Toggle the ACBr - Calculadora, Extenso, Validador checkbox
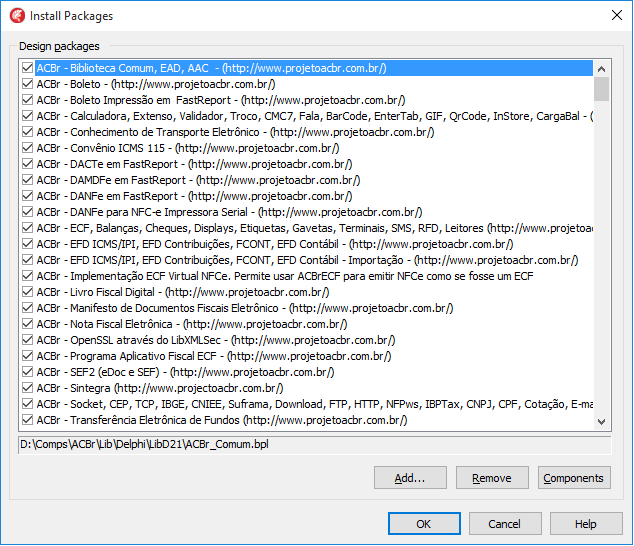Image resolution: width=634 pixels, height=546 pixels. pyautogui.click(x=27, y=116)
